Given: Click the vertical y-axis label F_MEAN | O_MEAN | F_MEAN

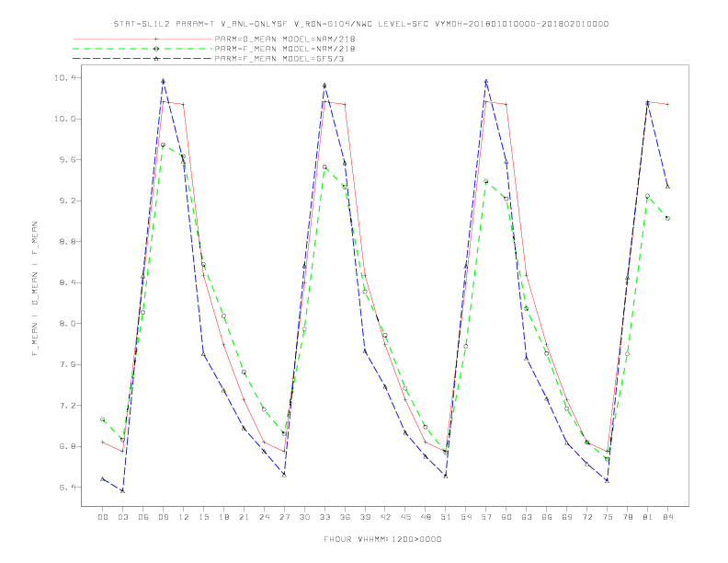Looking at the screenshot, I should 35,289.
